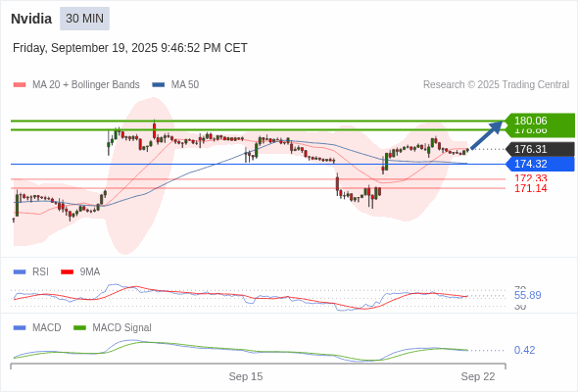Click the 180.06 green resistance price tag
Screen dimensions: 578x392
click(x=540, y=121)
